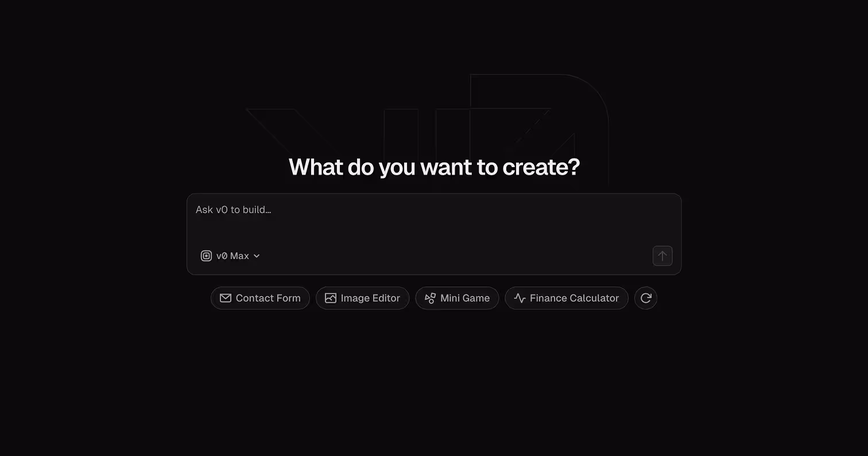
Task: Click the envelope icon on Contact Form
Action: (x=226, y=298)
